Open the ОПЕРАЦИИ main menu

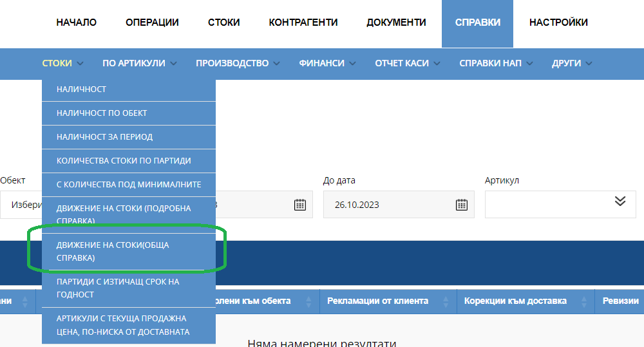pyautogui.click(x=152, y=22)
